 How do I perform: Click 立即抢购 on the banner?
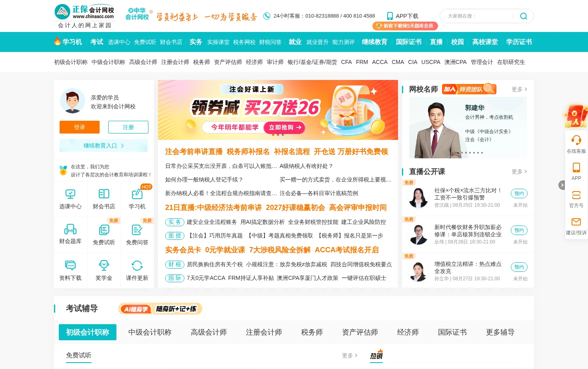click(x=284, y=128)
